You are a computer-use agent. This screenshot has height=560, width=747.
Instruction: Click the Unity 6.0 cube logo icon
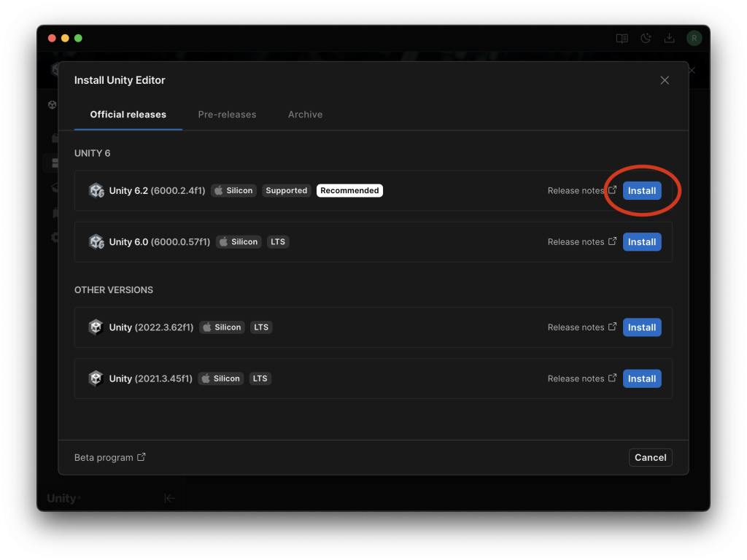click(x=96, y=242)
